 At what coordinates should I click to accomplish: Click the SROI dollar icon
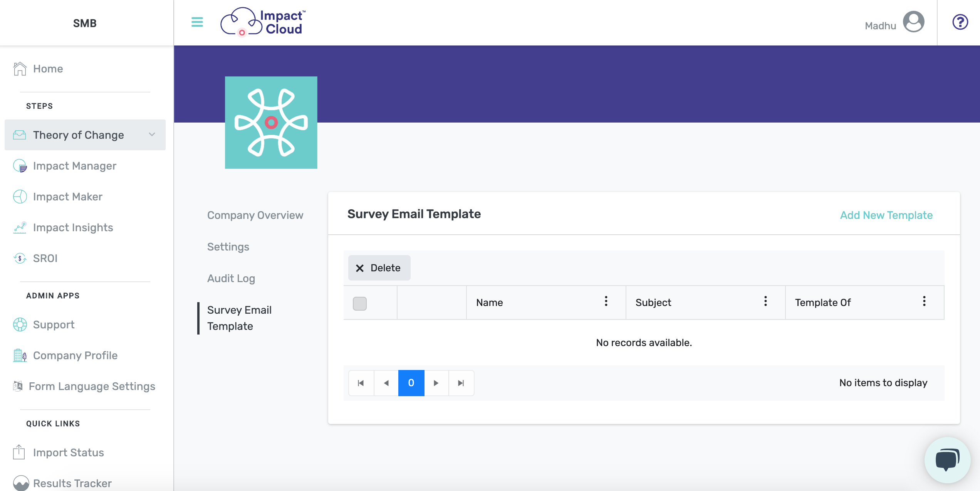click(x=20, y=258)
